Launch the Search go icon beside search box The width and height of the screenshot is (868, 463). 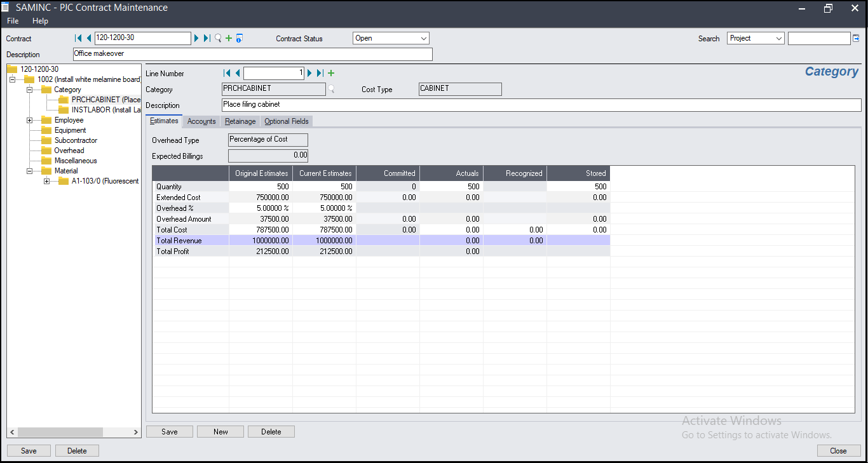click(857, 38)
